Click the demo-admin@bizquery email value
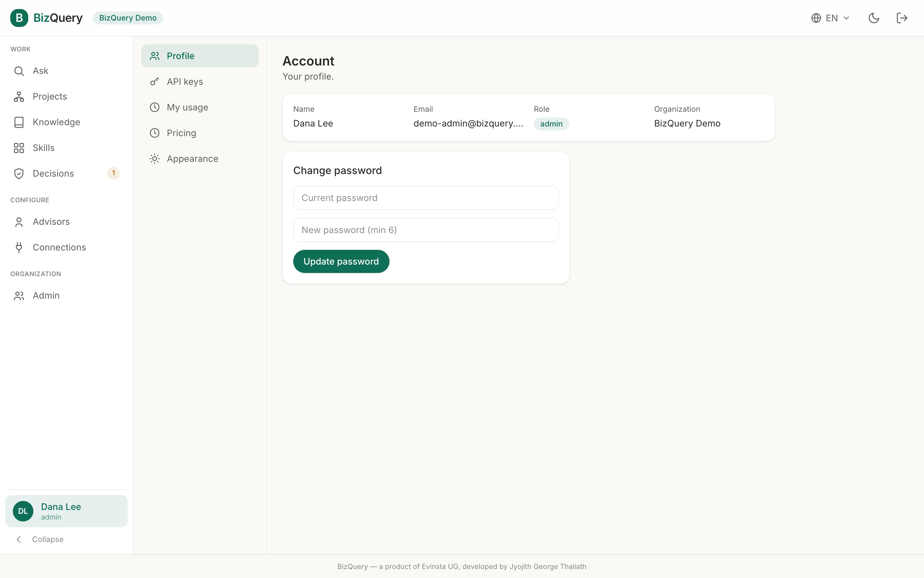The width and height of the screenshot is (924, 578). [468, 124]
